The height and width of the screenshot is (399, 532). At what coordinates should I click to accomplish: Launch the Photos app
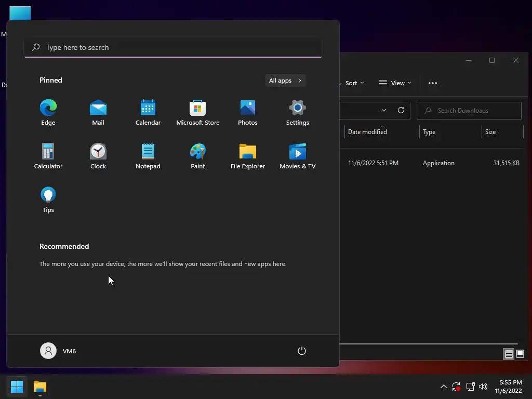click(248, 112)
